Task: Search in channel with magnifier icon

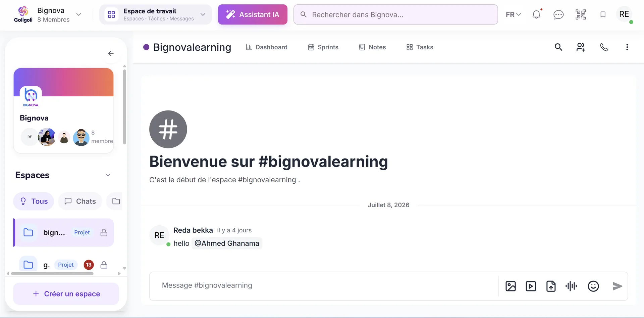Action: pyautogui.click(x=558, y=47)
